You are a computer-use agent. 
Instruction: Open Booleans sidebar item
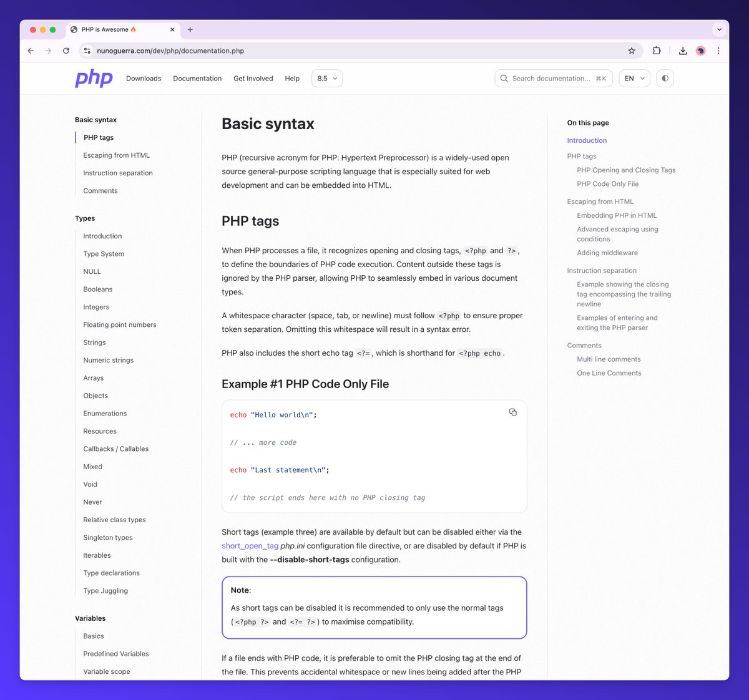point(98,289)
